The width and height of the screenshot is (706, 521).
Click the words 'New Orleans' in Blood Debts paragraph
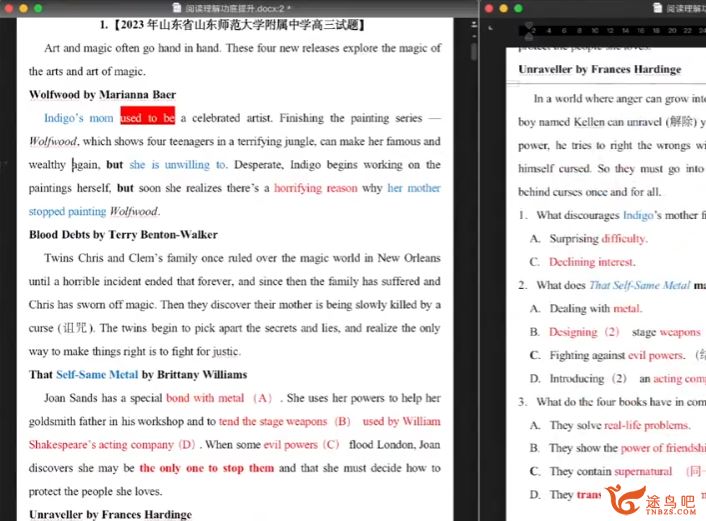409,258
